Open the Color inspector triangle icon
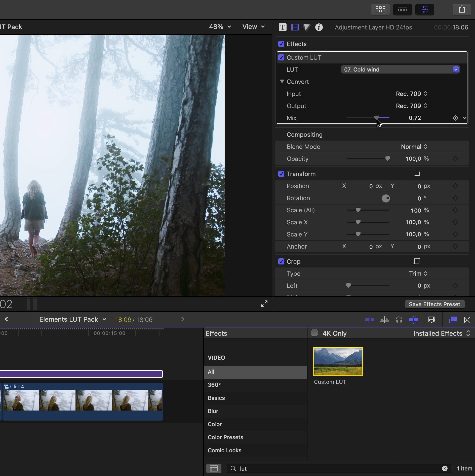 [x=307, y=27]
